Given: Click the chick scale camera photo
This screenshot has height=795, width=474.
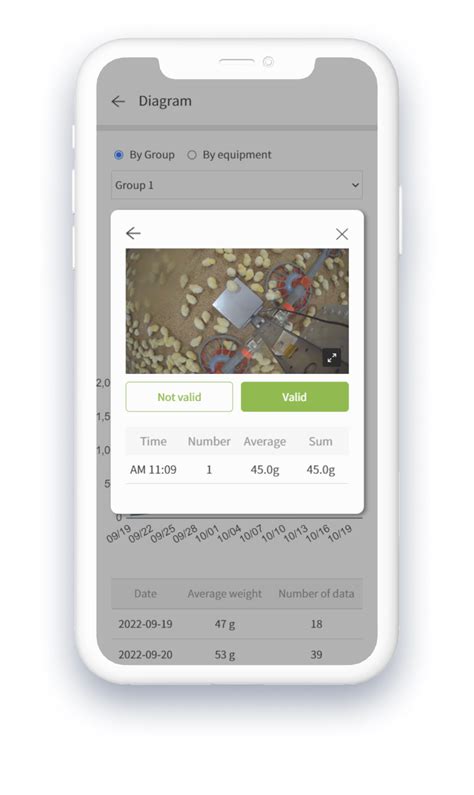Looking at the screenshot, I should [237, 311].
